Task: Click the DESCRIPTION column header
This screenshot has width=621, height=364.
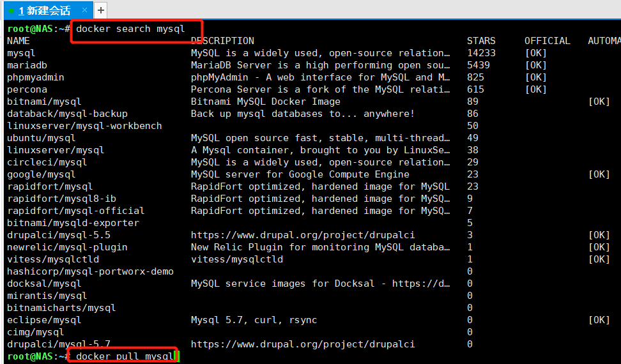Action: click(x=222, y=41)
